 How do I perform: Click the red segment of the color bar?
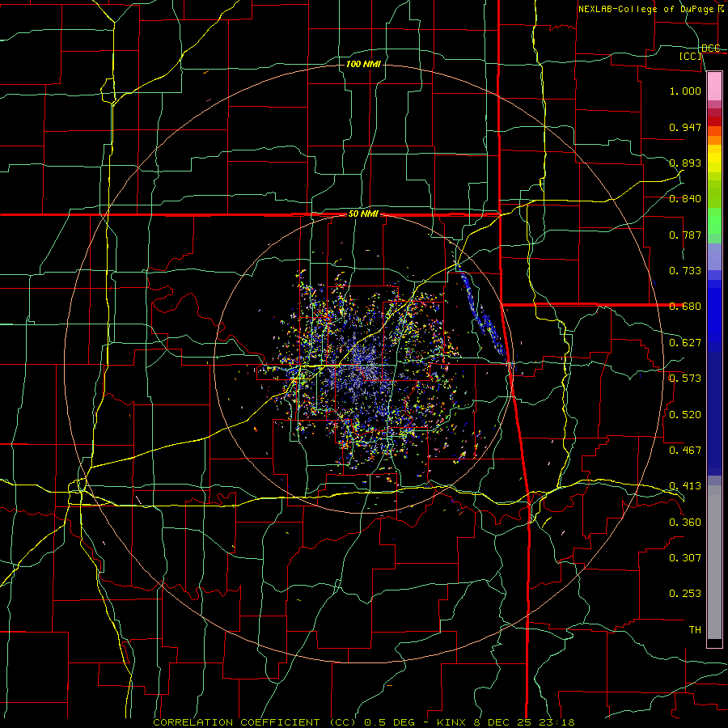point(714,121)
